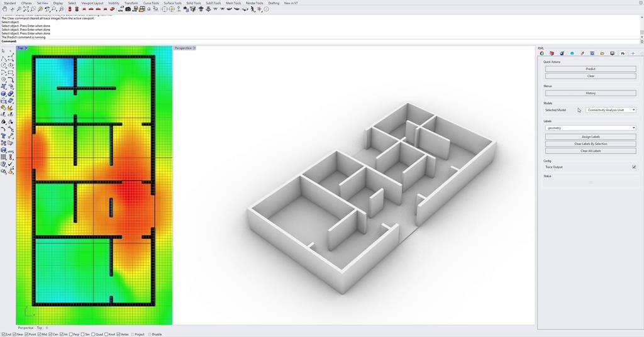Image resolution: width=644 pixels, height=337 pixels.
Task: Click the Assign Labels button
Action: click(590, 136)
